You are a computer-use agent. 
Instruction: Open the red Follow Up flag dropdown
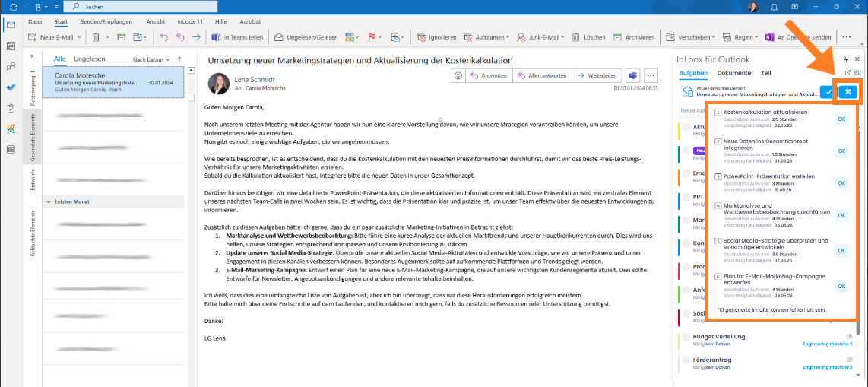point(375,37)
